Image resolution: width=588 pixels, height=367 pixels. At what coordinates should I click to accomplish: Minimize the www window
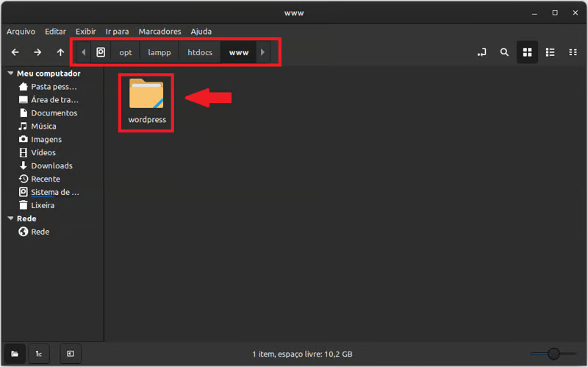point(534,13)
